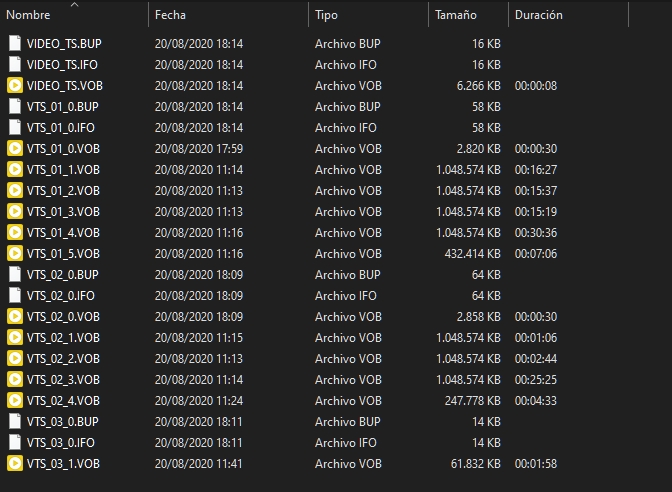This screenshot has width=672, height=492.
Task: Click the document icon of VTS_03_0.IFO
Action: click(14, 443)
